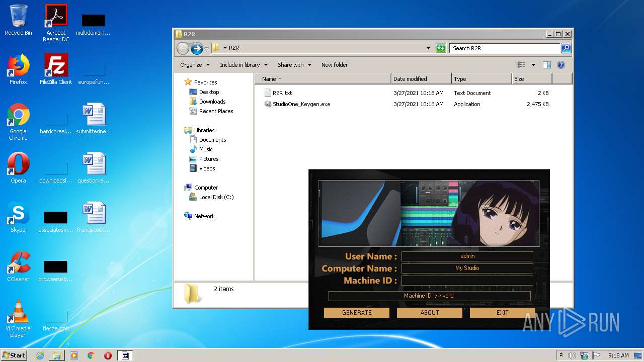
Task: Select the multidomain desktop file
Action: [94, 24]
